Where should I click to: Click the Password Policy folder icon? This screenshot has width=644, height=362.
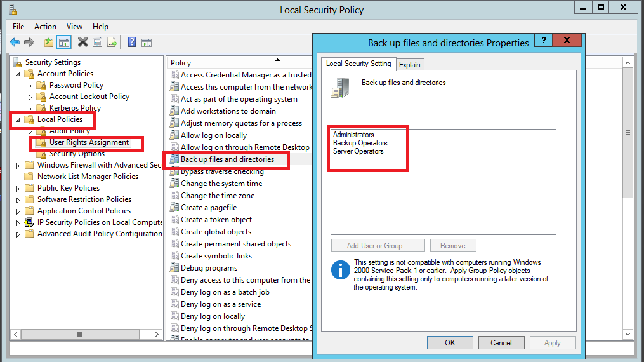(x=41, y=86)
